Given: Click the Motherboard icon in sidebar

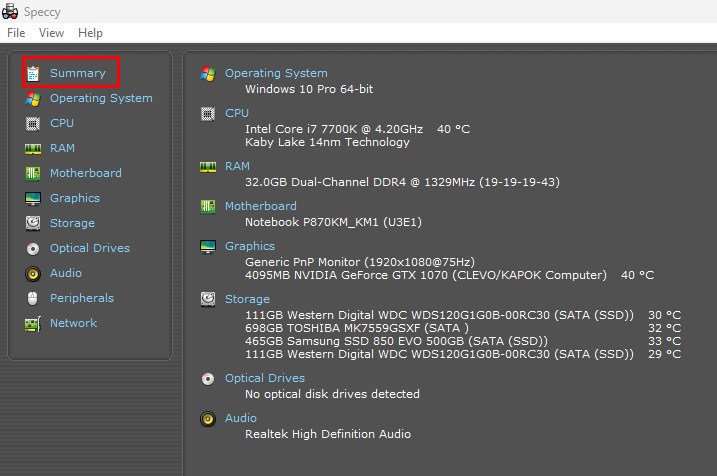Looking at the screenshot, I should tap(33, 173).
